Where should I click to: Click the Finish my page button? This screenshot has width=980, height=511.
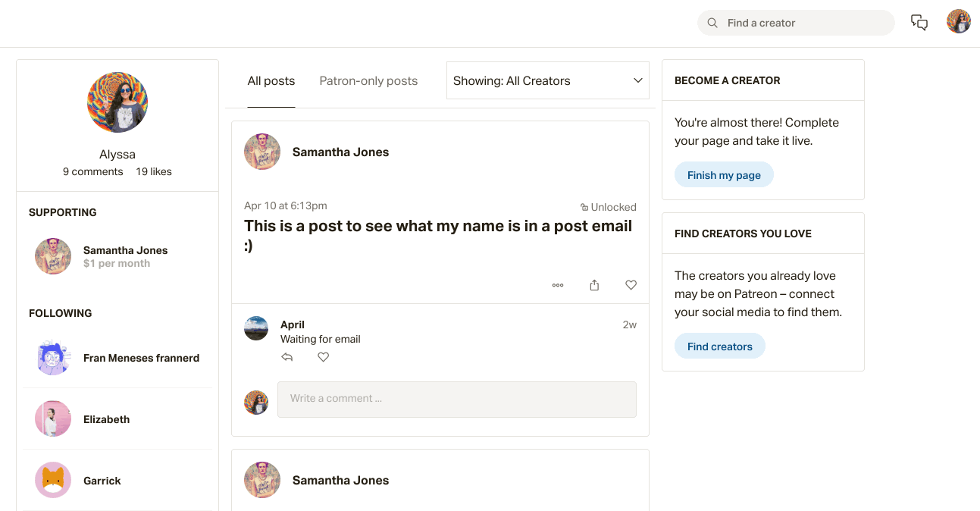tap(724, 175)
